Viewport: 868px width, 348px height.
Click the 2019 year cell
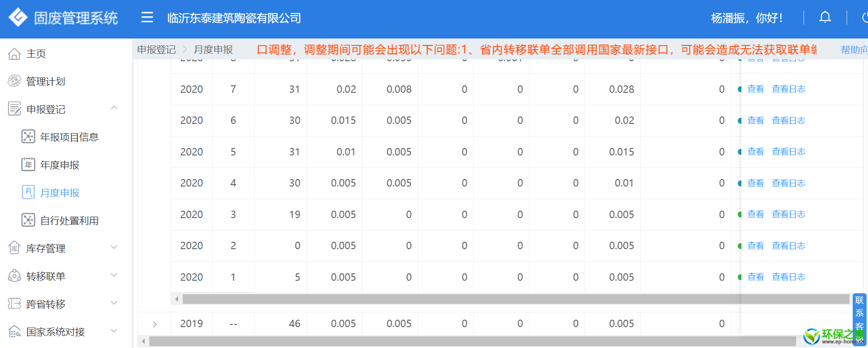click(191, 324)
